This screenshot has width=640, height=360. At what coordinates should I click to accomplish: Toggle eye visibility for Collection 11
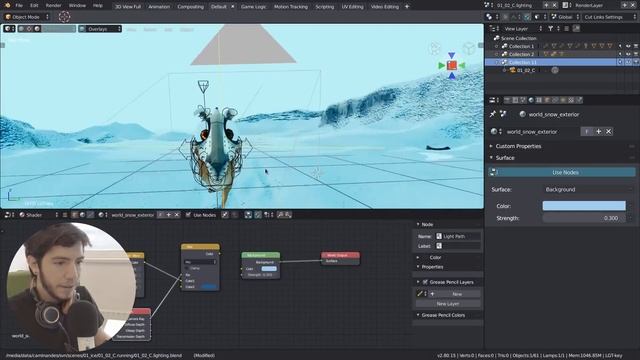(x=628, y=62)
